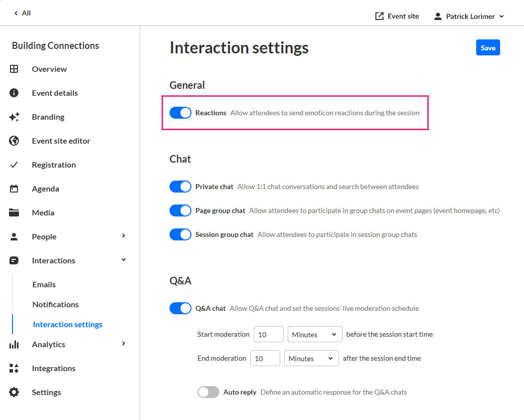524x420 pixels.
Task: Click the Settings gear icon
Action: [x=14, y=392]
